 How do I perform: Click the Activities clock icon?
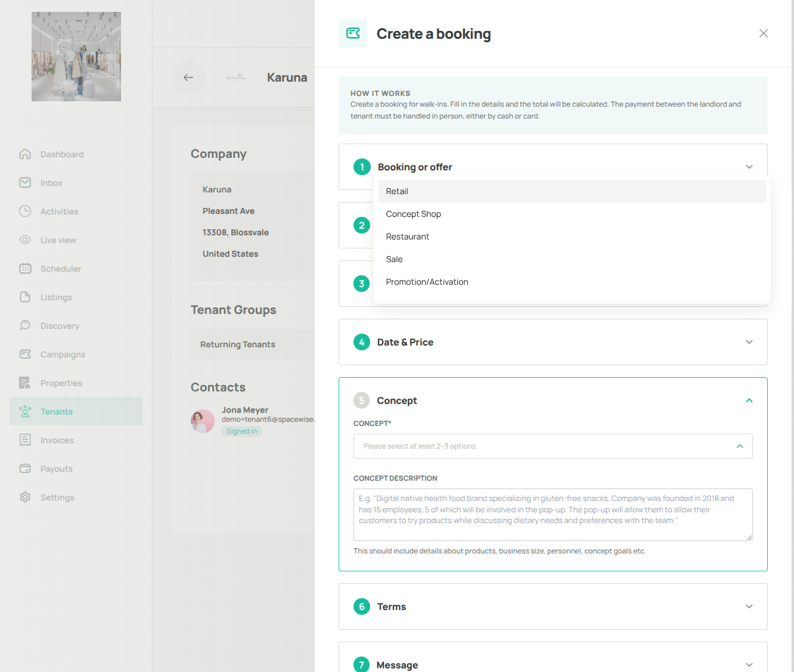tap(25, 211)
